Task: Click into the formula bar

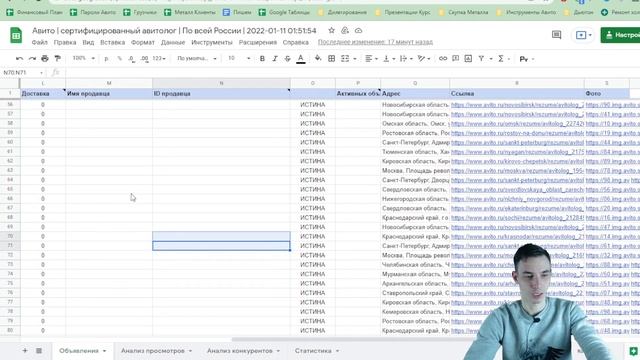Action: [x=351, y=73]
